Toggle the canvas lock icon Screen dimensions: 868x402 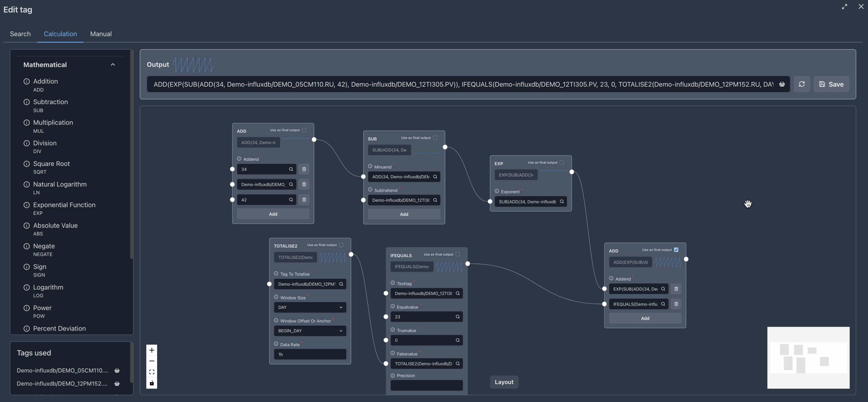click(152, 383)
